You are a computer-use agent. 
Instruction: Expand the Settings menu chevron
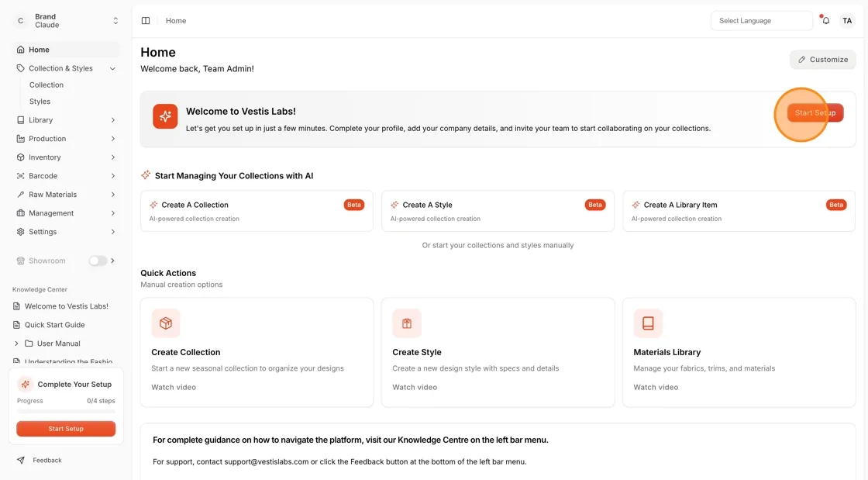pyautogui.click(x=113, y=232)
